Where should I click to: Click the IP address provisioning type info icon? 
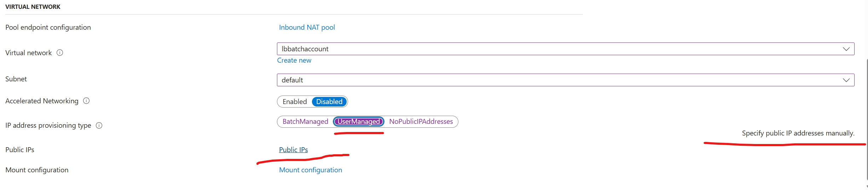(x=99, y=125)
